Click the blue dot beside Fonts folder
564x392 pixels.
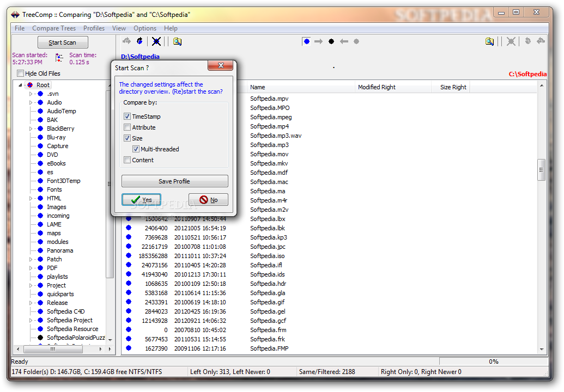tap(40, 189)
